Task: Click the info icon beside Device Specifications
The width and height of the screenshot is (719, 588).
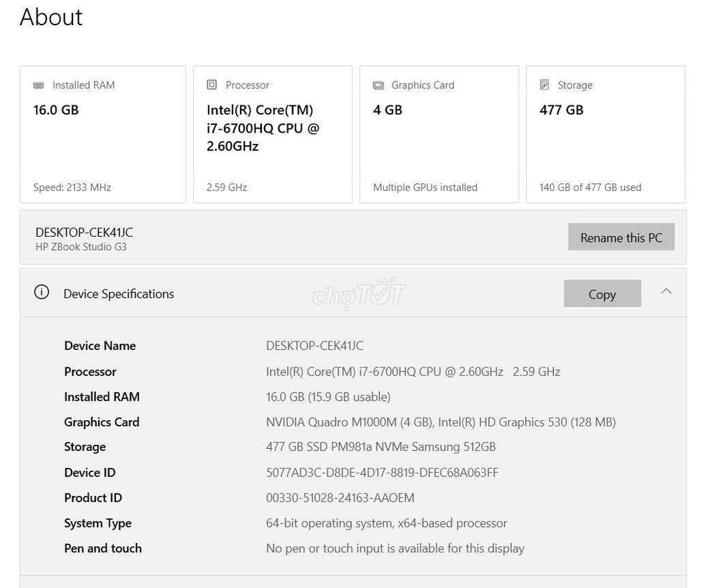Action: (41, 292)
